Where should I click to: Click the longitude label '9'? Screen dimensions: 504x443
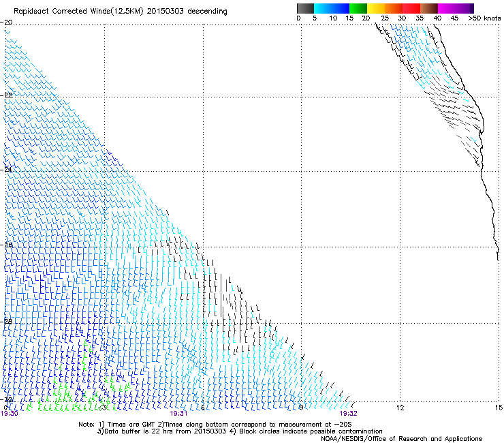point(301,408)
